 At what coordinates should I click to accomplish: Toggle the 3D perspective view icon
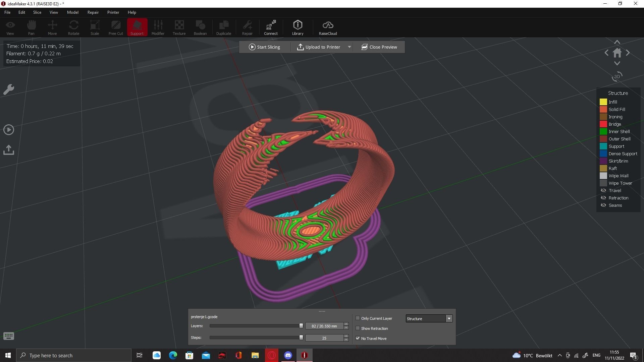(617, 77)
